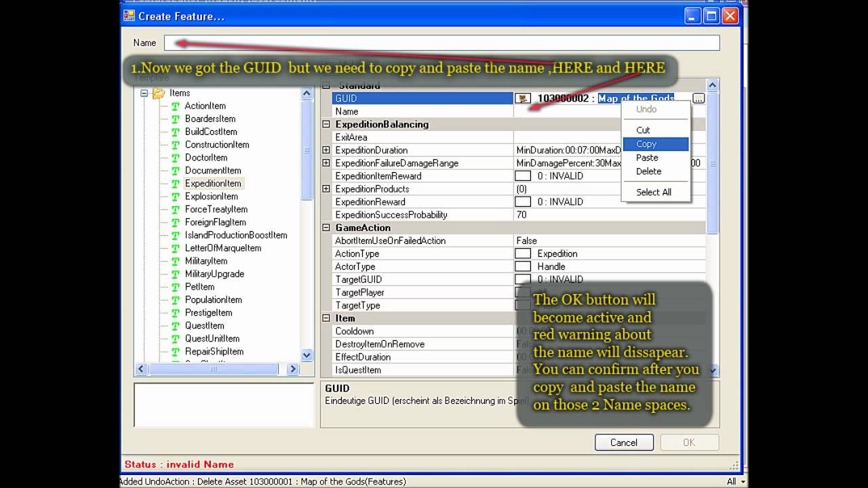Select the ExpeditionSuccessProbability value 70
Image resolution: width=868 pixels, height=488 pixels.
pyautogui.click(x=521, y=215)
